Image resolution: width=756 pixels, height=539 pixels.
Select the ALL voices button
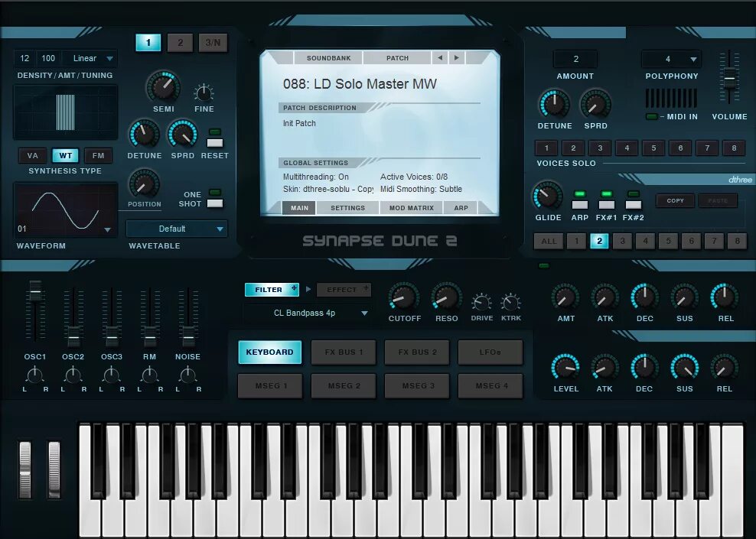pos(549,241)
